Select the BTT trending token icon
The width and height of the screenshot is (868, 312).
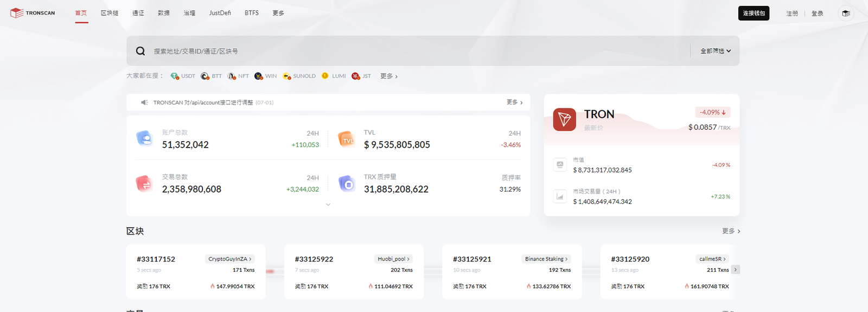[x=205, y=76]
